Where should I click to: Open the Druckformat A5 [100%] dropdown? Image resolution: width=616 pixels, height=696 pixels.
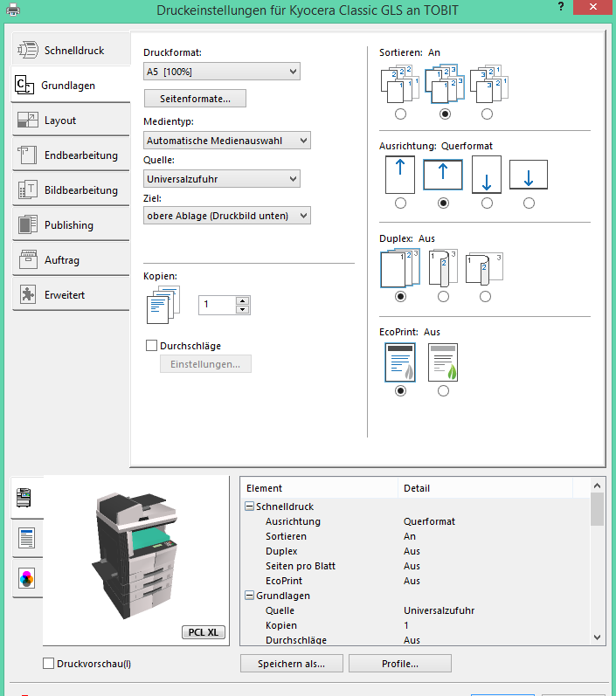pos(222,72)
